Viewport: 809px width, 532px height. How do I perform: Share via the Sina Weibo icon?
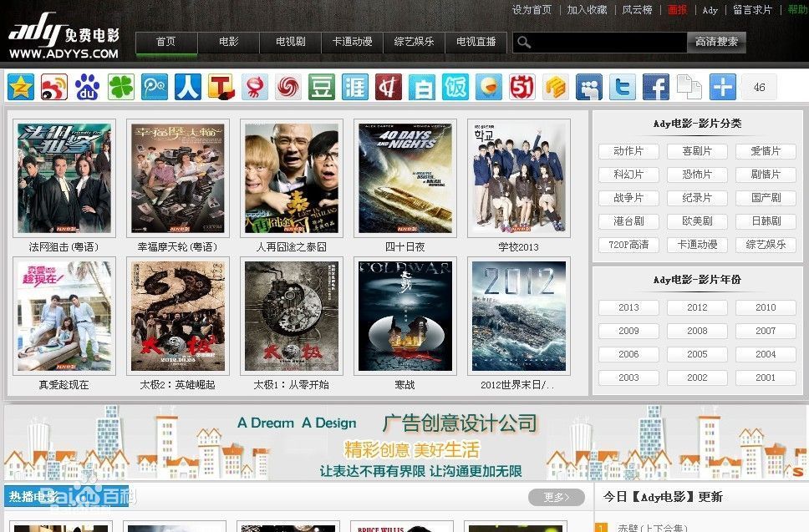click(54, 87)
